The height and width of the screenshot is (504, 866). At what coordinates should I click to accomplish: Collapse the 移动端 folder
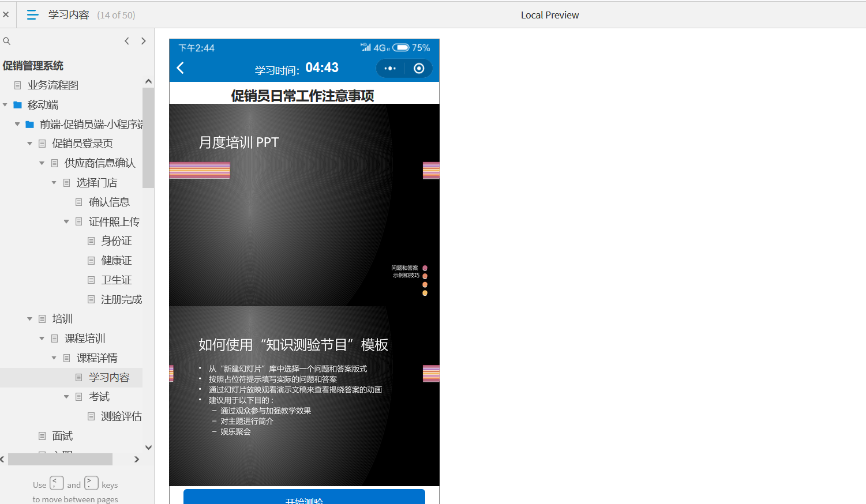click(x=5, y=105)
